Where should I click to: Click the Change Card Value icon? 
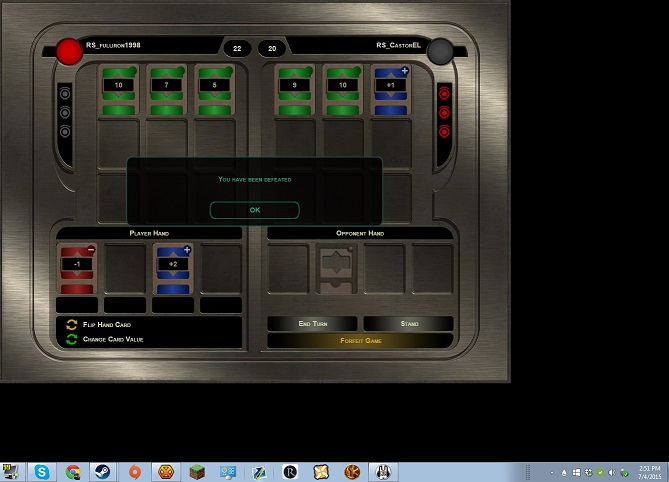pos(72,340)
